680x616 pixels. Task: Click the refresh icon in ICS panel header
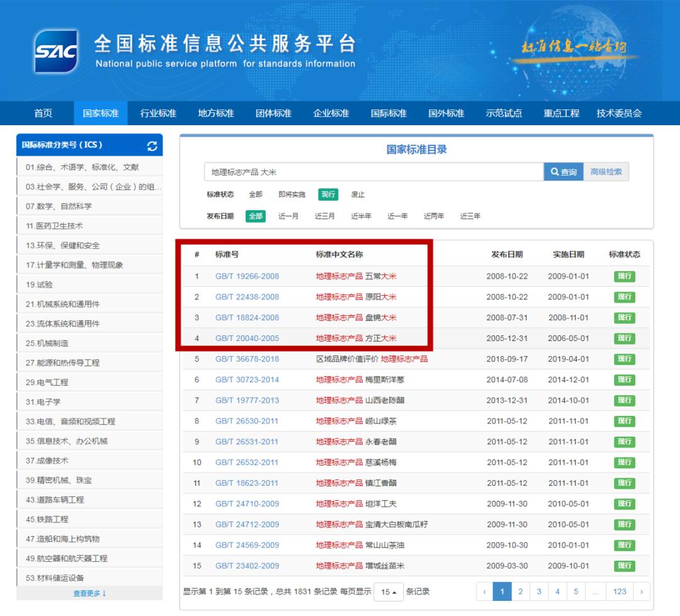[152, 145]
